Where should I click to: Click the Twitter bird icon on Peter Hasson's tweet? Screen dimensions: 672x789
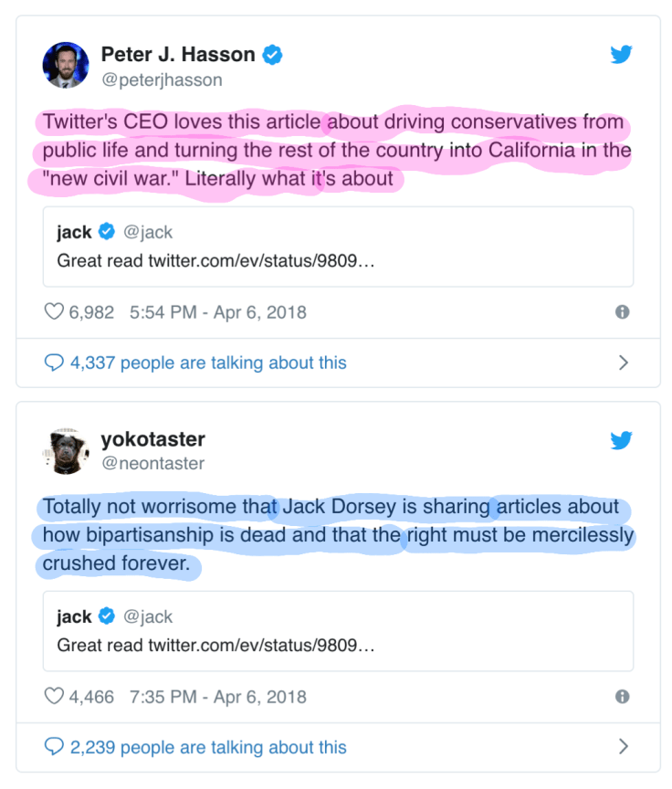point(622,54)
